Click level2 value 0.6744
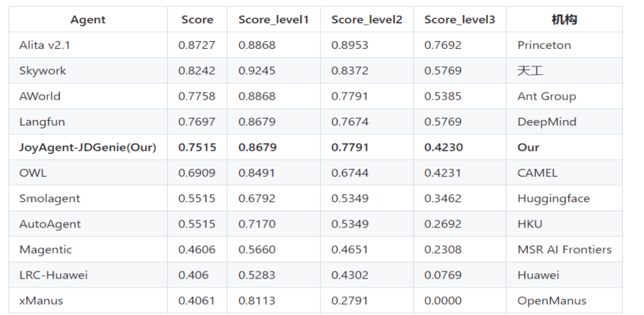 pyautogui.click(x=350, y=173)
